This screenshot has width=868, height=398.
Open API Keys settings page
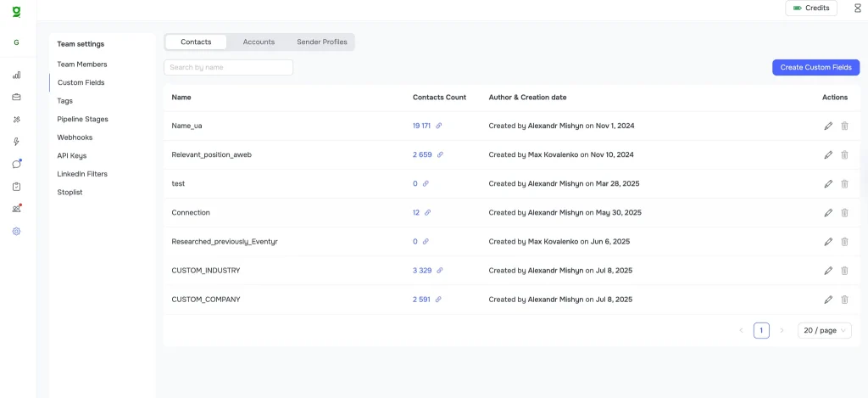tap(71, 155)
